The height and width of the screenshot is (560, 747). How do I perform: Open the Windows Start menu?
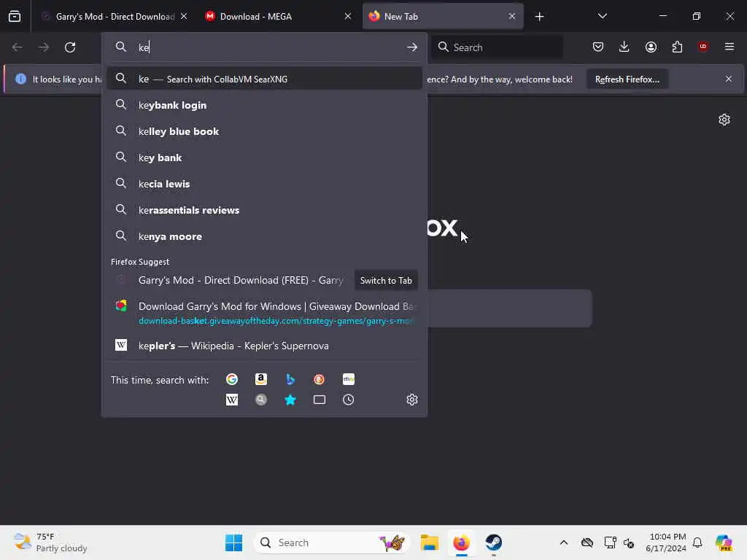click(x=233, y=542)
